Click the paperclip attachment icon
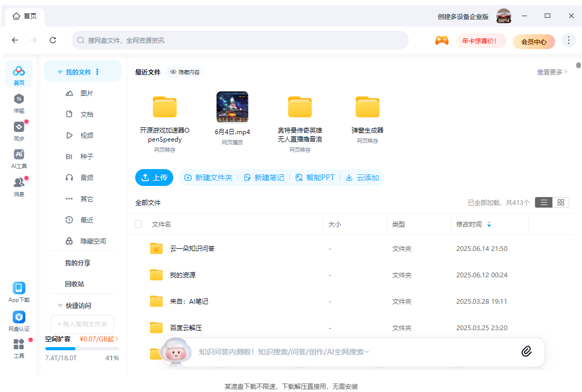 (x=526, y=351)
